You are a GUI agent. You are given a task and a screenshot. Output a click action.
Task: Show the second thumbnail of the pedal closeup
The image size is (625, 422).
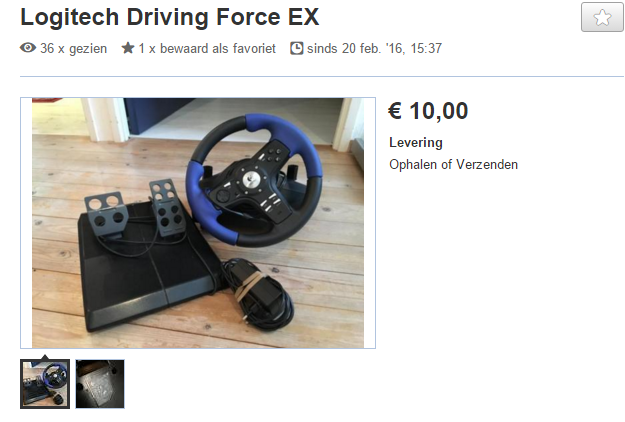click(100, 384)
